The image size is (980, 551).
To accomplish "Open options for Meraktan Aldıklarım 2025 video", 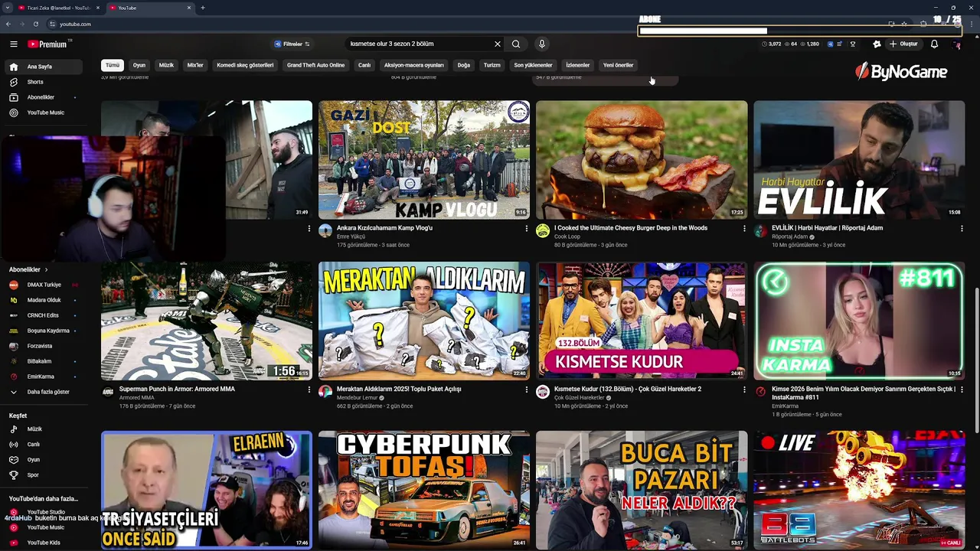I will (527, 390).
